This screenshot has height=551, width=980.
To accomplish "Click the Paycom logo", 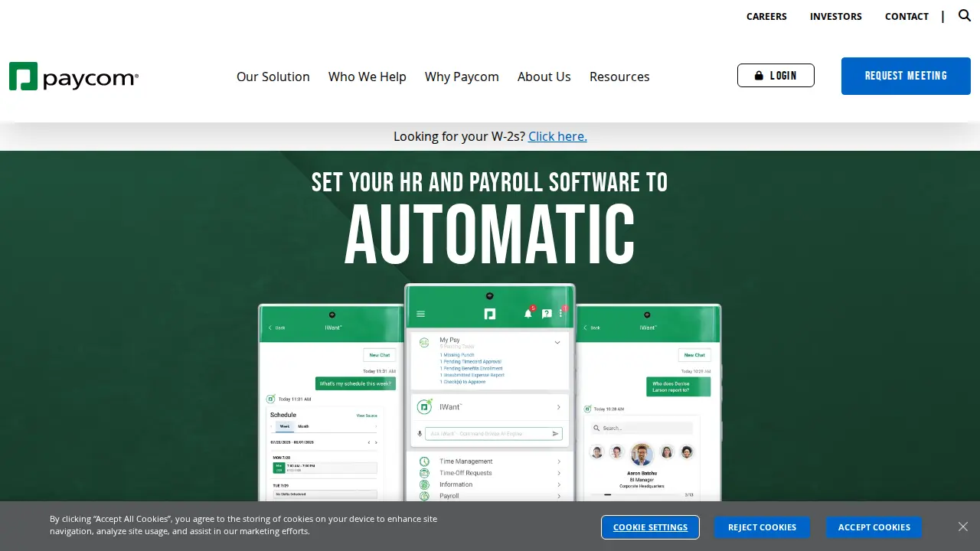I will pyautogui.click(x=73, y=77).
